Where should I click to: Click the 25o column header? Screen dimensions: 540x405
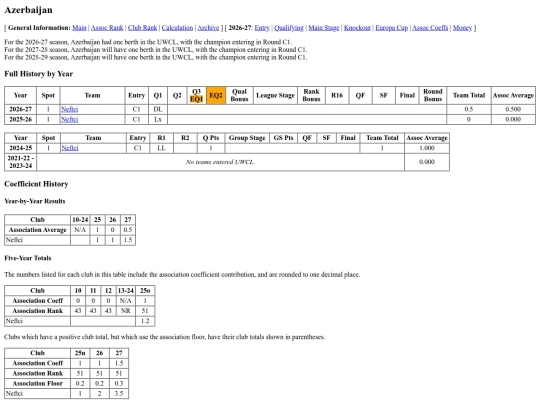coord(145,291)
